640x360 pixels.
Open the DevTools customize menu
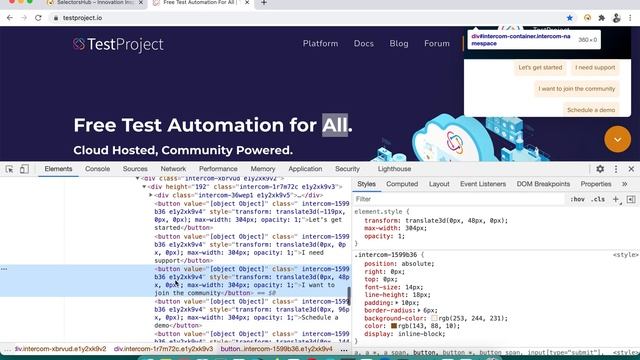coord(616,169)
